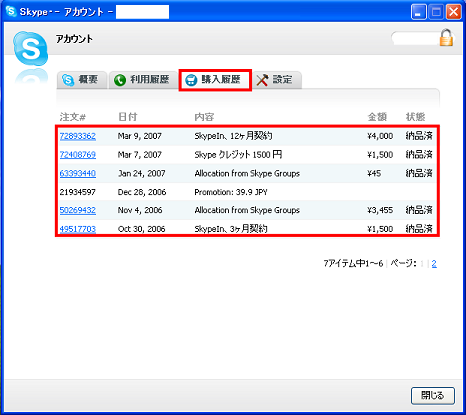Viewport: 466px width, 415px height.
Task: Click the large Skype logo in header
Action: (x=31, y=49)
